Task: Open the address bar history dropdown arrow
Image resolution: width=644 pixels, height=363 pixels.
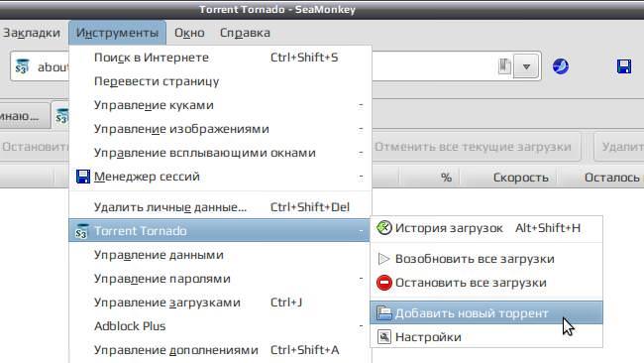Action: [x=526, y=66]
